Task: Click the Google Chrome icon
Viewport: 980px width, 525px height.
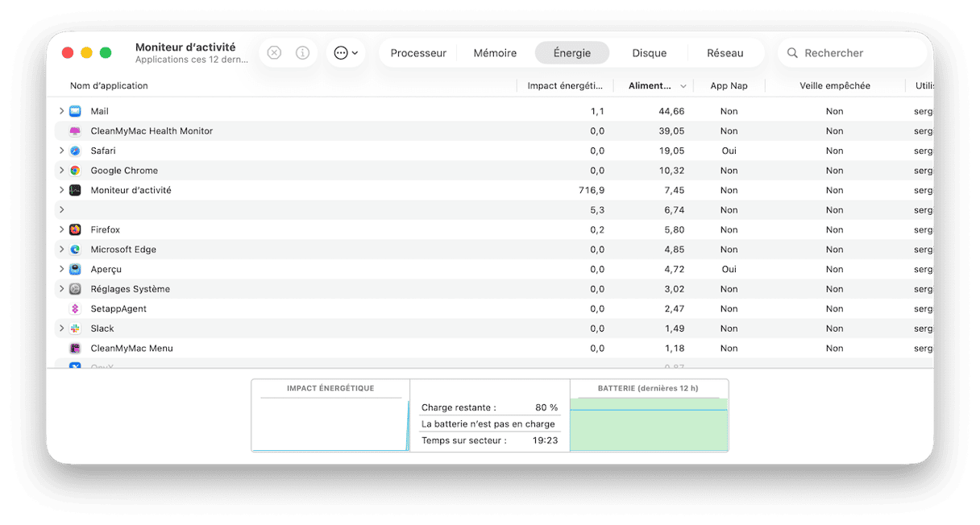Action: pos(75,171)
